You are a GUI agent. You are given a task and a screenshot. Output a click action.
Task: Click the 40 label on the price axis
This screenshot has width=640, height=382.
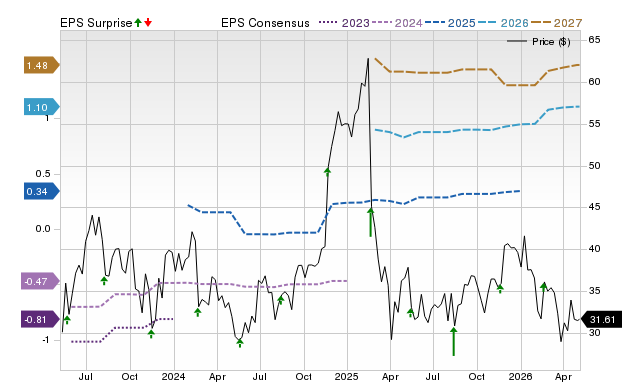(594, 249)
